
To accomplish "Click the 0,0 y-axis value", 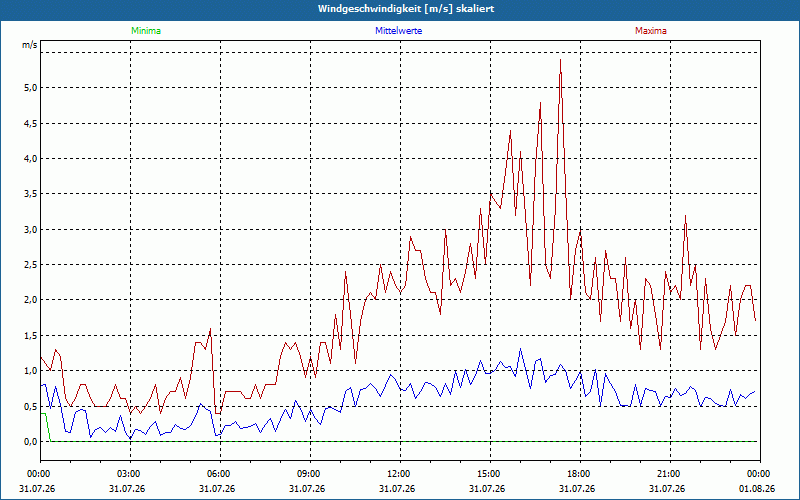I will click(x=31, y=442).
